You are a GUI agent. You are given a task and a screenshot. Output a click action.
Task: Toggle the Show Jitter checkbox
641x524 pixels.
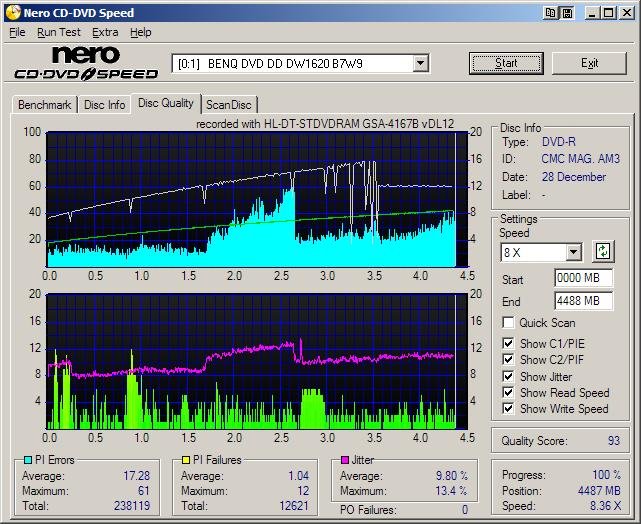(508, 376)
